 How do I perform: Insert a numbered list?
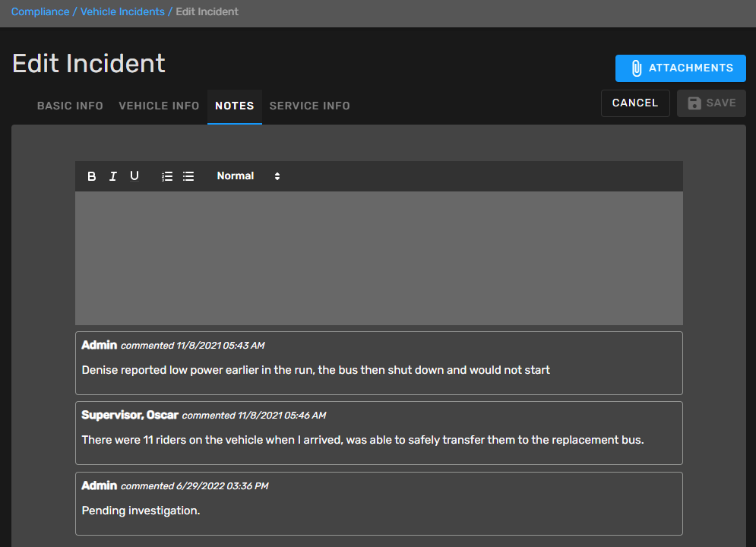[x=167, y=176]
